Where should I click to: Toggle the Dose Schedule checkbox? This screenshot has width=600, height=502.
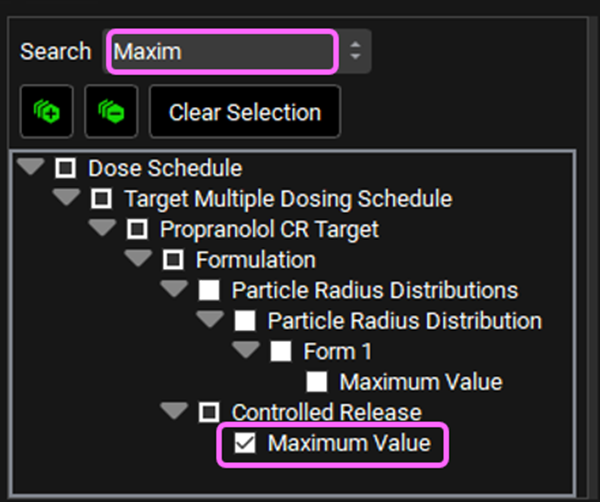point(66,169)
